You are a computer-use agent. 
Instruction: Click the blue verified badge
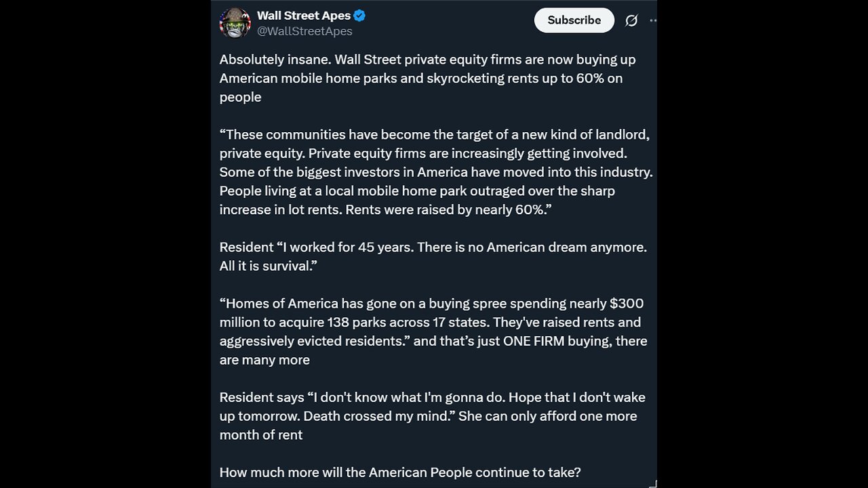pyautogui.click(x=360, y=16)
